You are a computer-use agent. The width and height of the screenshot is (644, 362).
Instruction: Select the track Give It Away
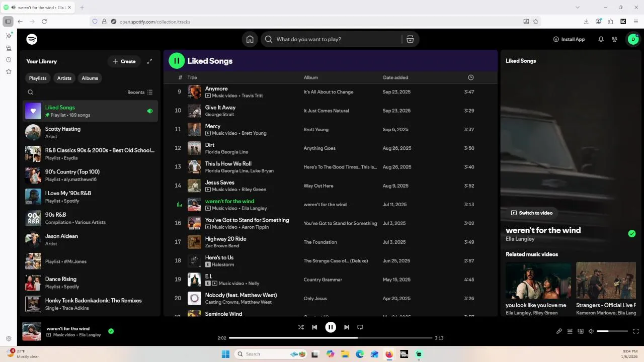pyautogui.click(x=220, y=107)
